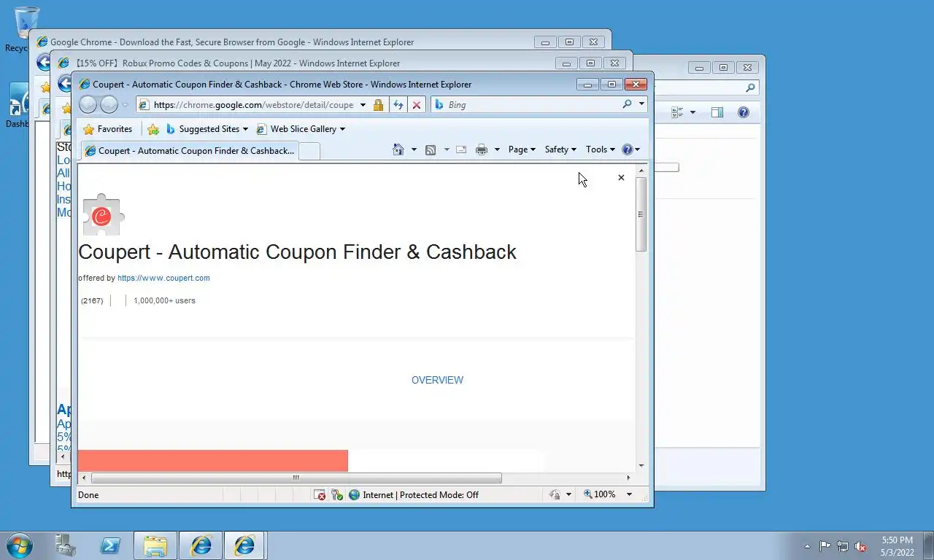This screenshot has height=560, width=934.
Task: Open the https://www.coupert.com link
Action: tap(163, 278)
